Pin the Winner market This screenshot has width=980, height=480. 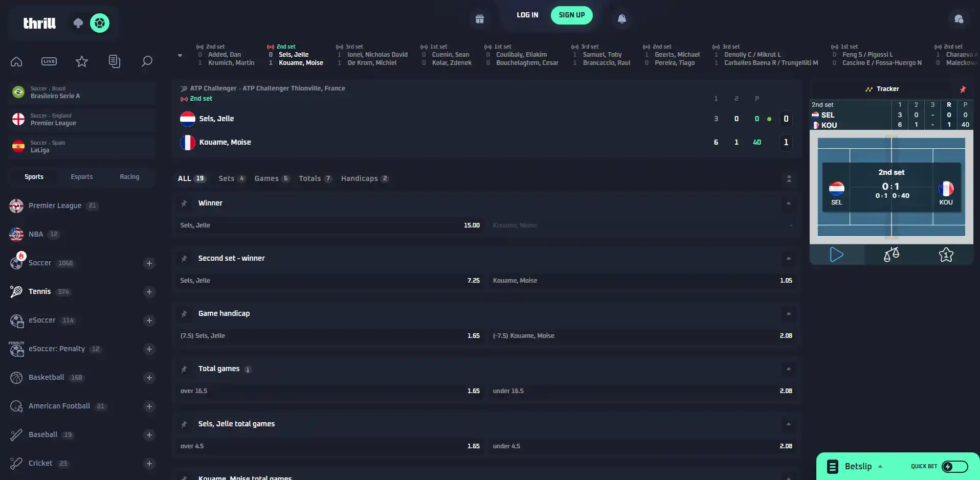click(x=184, y=203)
